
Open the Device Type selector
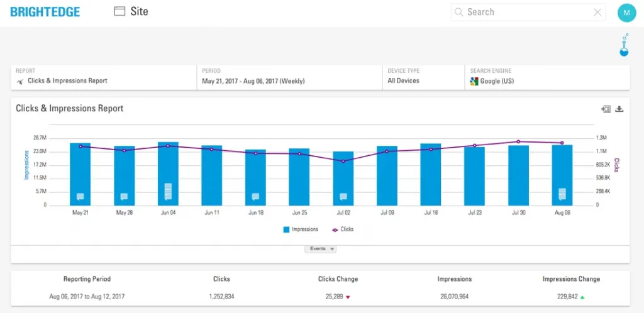pos(423,77)
